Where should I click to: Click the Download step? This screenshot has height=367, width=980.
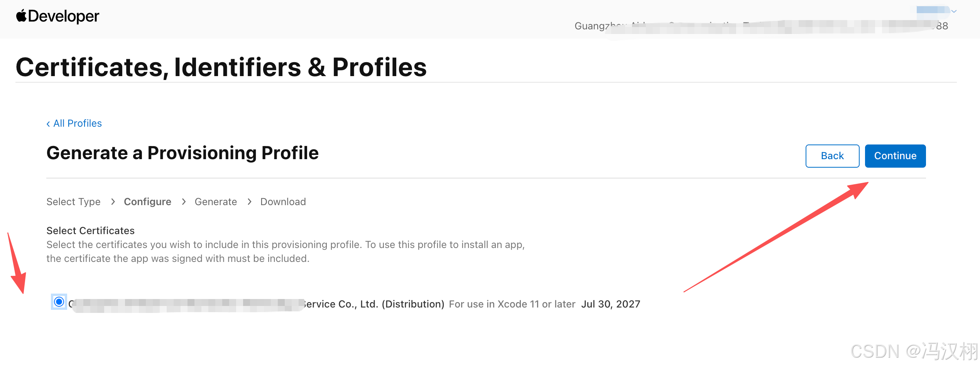pos(283,202)
